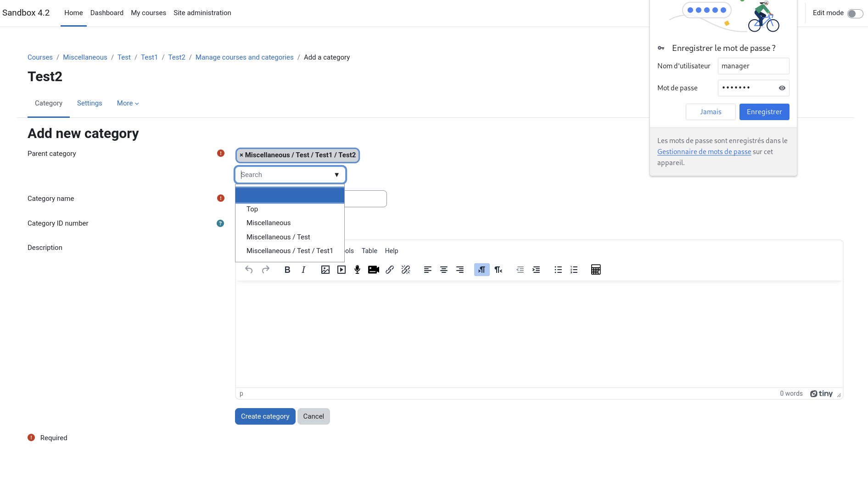Go to Miscellaneous breadcrumb link

[85, 57]
